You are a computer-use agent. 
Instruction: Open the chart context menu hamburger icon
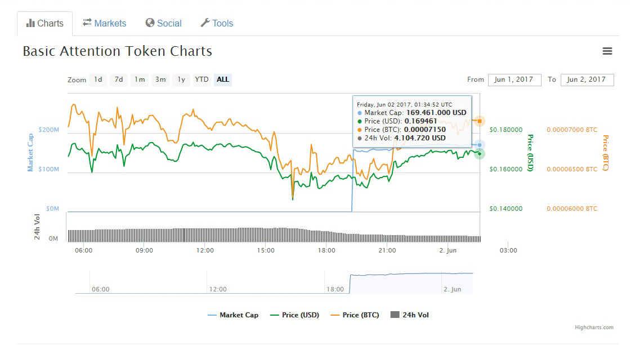tap(607, 51)
